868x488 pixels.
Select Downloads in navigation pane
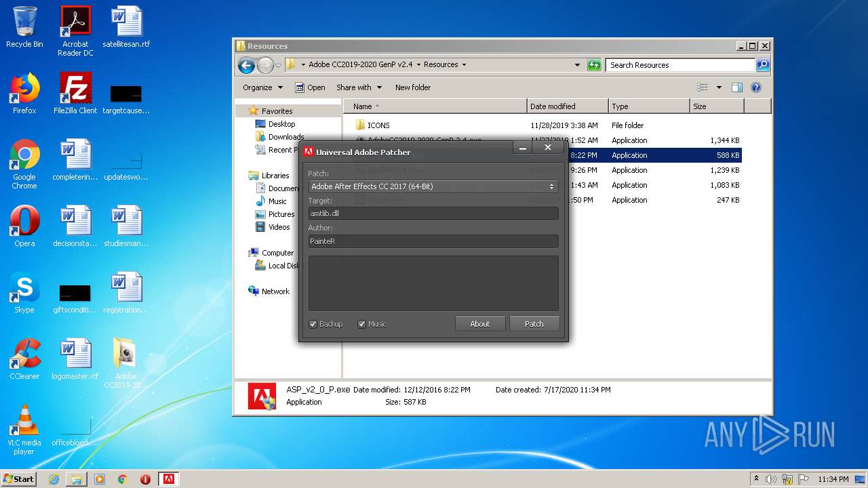tap(286, 137)
